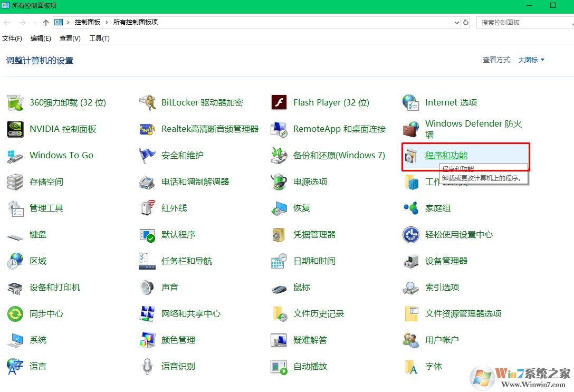Click the 控制面板 breadcrumb segment
Viewport: 574px width, 392px height.
click(x=88, y=22)
